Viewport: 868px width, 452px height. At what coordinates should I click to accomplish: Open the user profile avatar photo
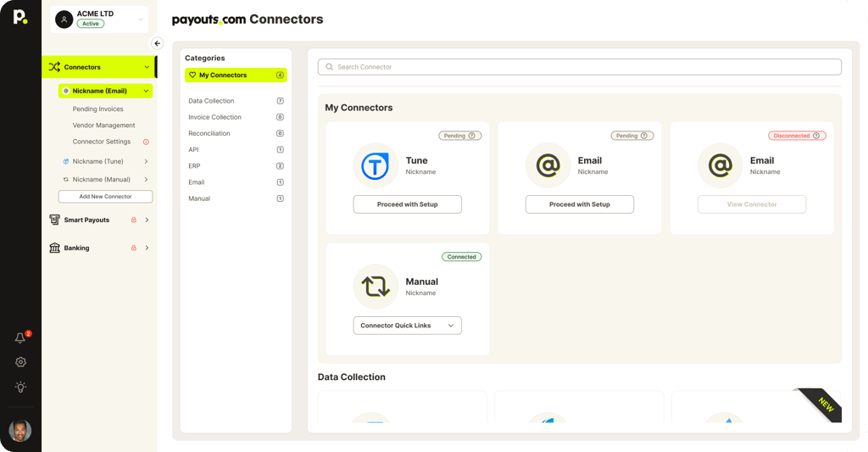click(x=20, y=431)
